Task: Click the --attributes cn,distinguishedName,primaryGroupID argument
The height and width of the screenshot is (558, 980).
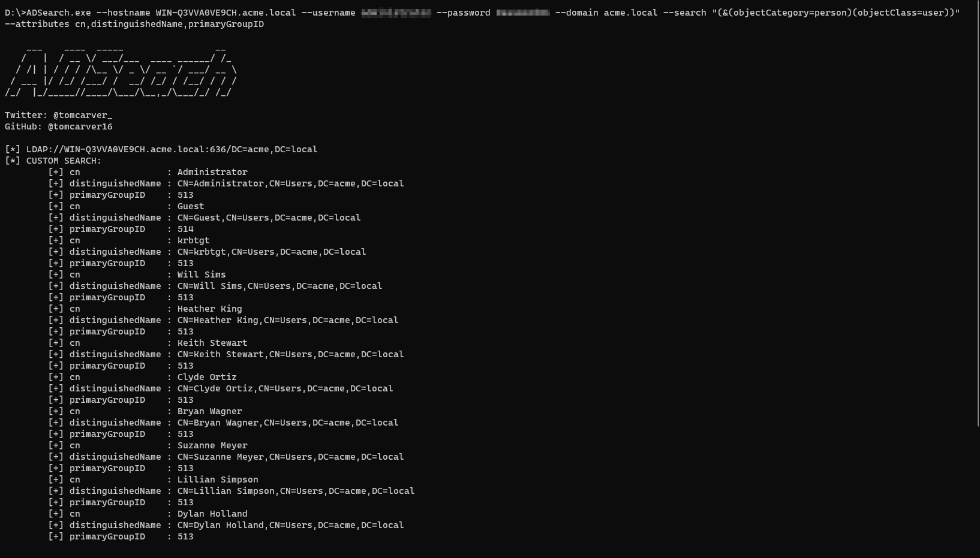Action: click(x=134, y=24)
